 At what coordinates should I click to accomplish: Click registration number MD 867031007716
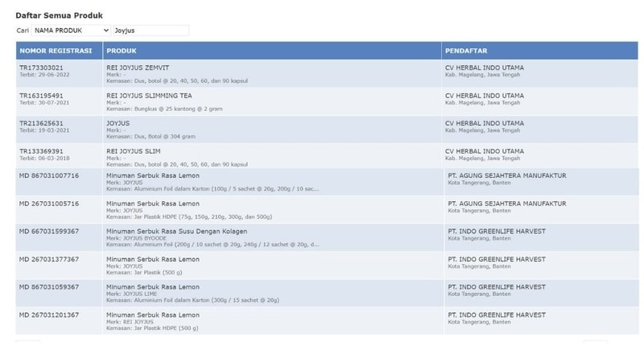[49, 175]
